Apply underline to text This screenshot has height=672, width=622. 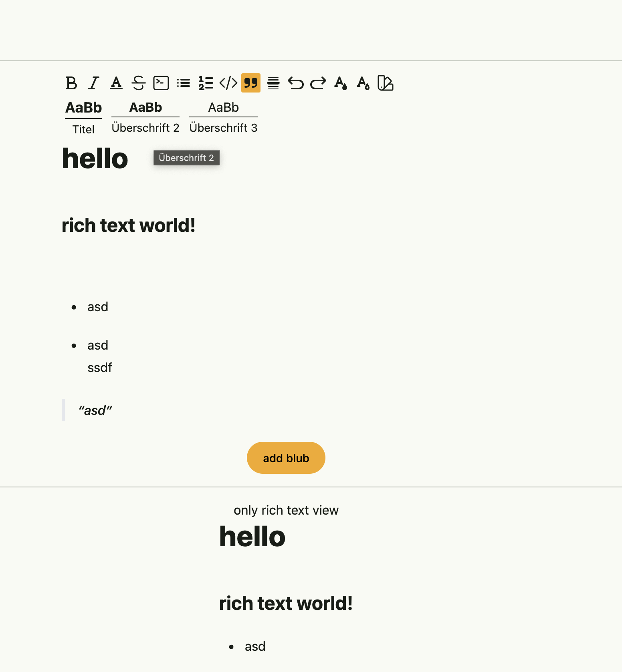(116, 83)
